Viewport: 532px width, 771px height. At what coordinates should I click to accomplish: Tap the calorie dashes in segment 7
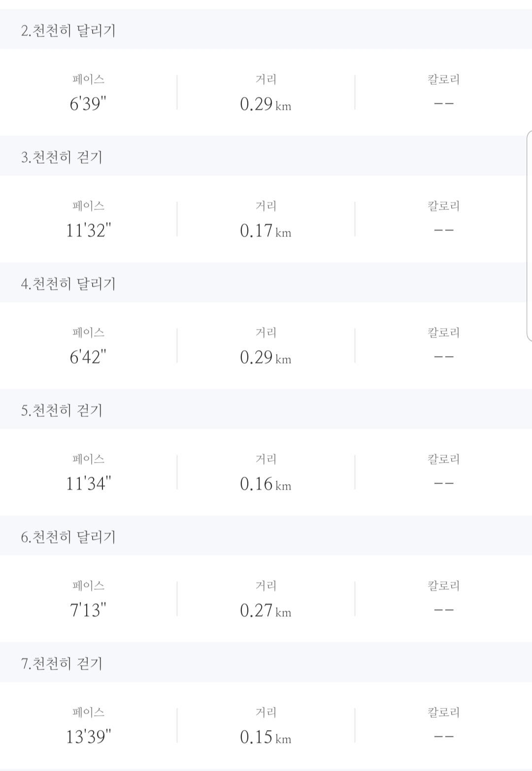point(443,737)
